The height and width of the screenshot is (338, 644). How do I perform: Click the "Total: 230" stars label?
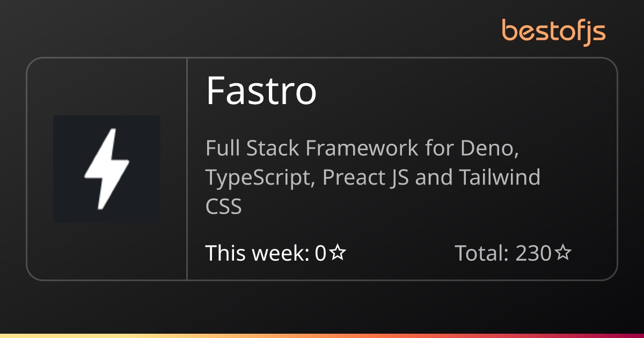(503, 253)
